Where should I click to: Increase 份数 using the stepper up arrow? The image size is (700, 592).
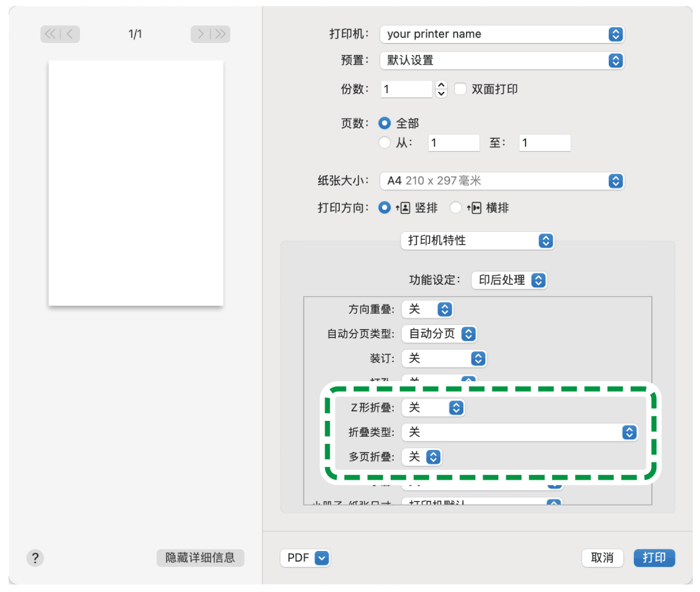(x=440, y=85)
